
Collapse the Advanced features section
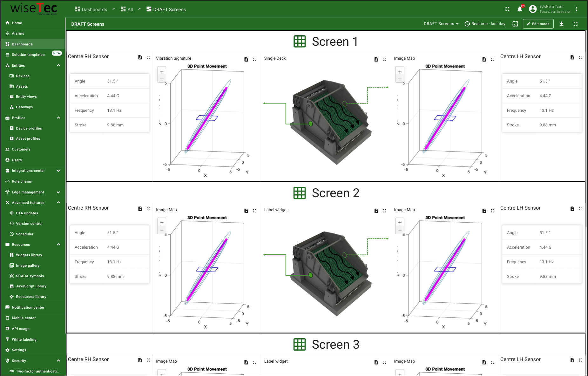[x=58, y=203]
